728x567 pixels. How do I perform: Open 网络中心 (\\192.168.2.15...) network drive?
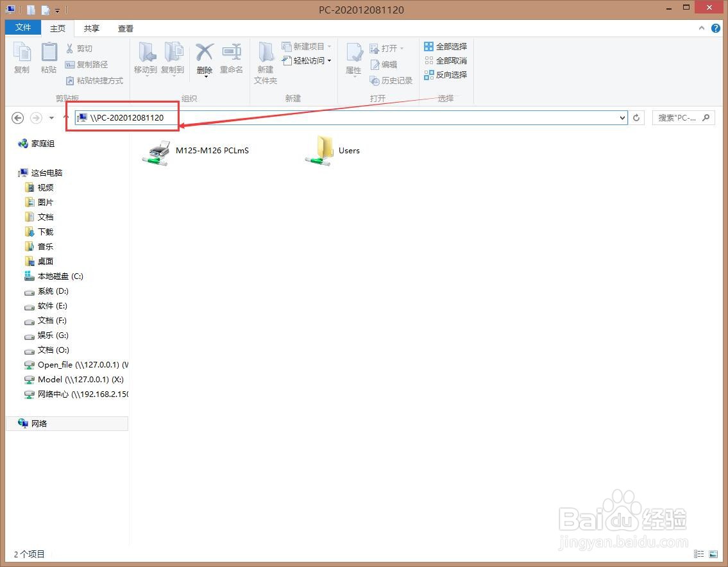point(76,394)
